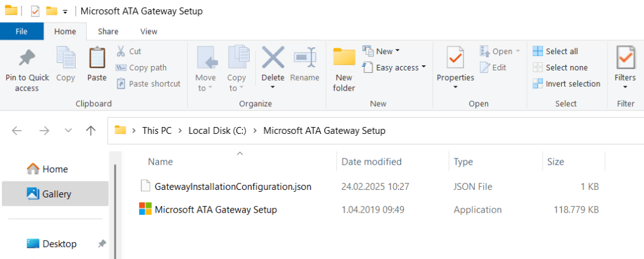Click the Up arrow navigation button
The width and height of the screenshot is (644, 259).
click(91, 131)
